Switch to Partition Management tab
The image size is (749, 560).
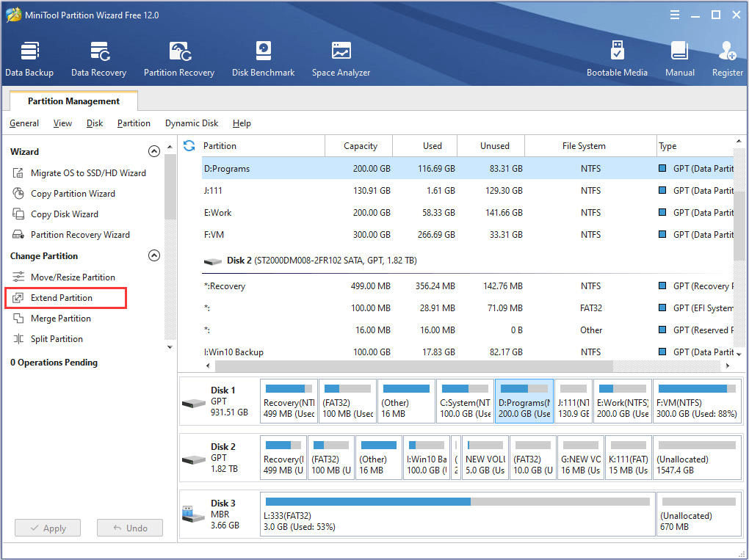pyautogui.click(x=73, y=101)
